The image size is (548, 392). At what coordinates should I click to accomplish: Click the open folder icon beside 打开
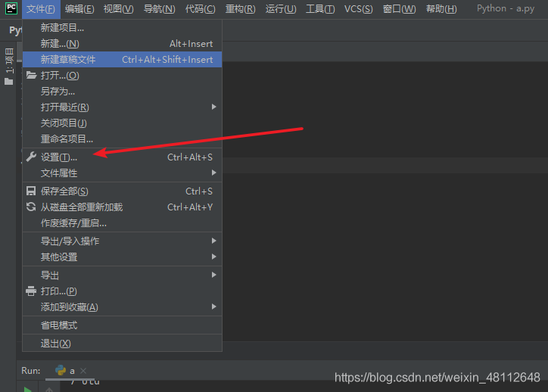click(x=32, y=75)
